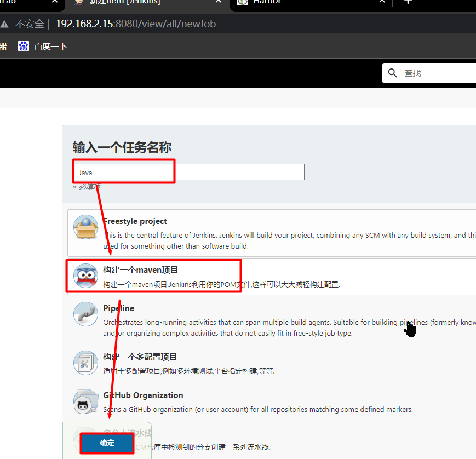Open the Baidu paw bookmark icon
Screen dimensions: 476x459
click(x=24, y=46)
